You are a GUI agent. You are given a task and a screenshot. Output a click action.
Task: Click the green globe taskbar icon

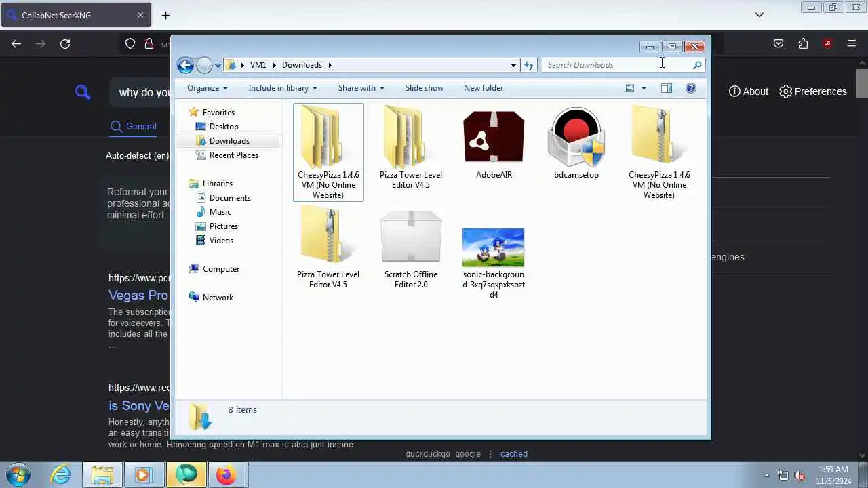click(x=186, y=474)
